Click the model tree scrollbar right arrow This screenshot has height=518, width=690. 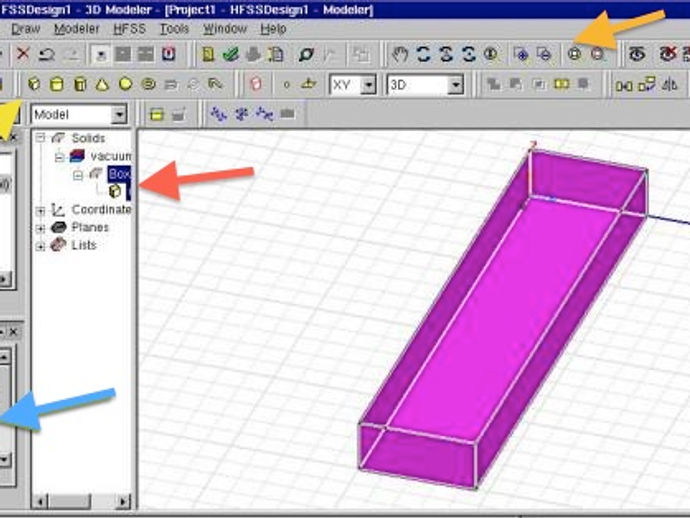[x=124, y=501]
